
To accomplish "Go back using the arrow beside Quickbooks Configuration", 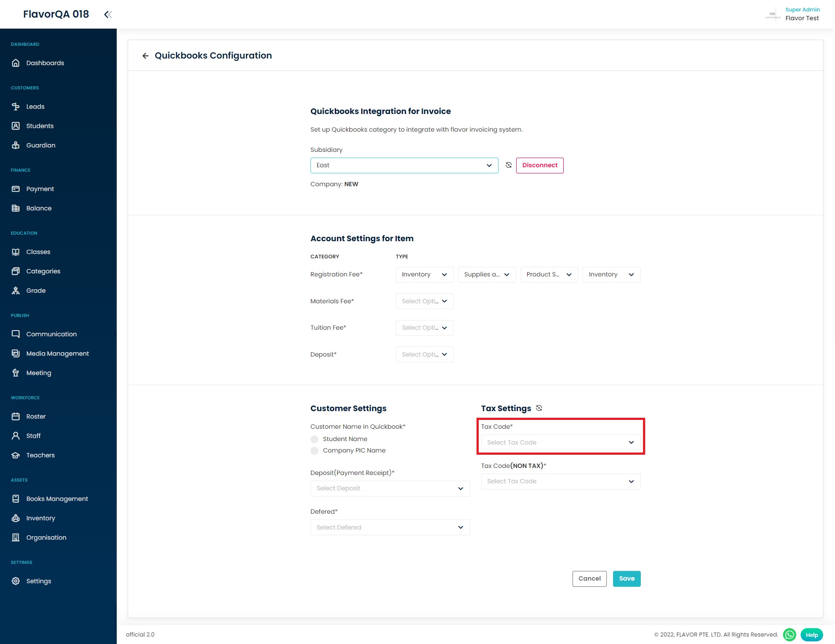I will point(145,56).
